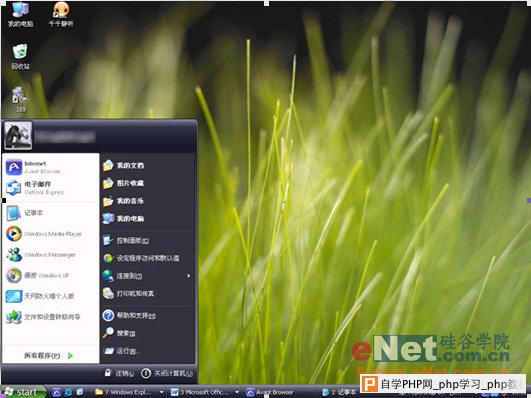This screenshot has width=531, height=398.
Task: Launch Windows Media Player from Start menu
Action: click(51, 234)
